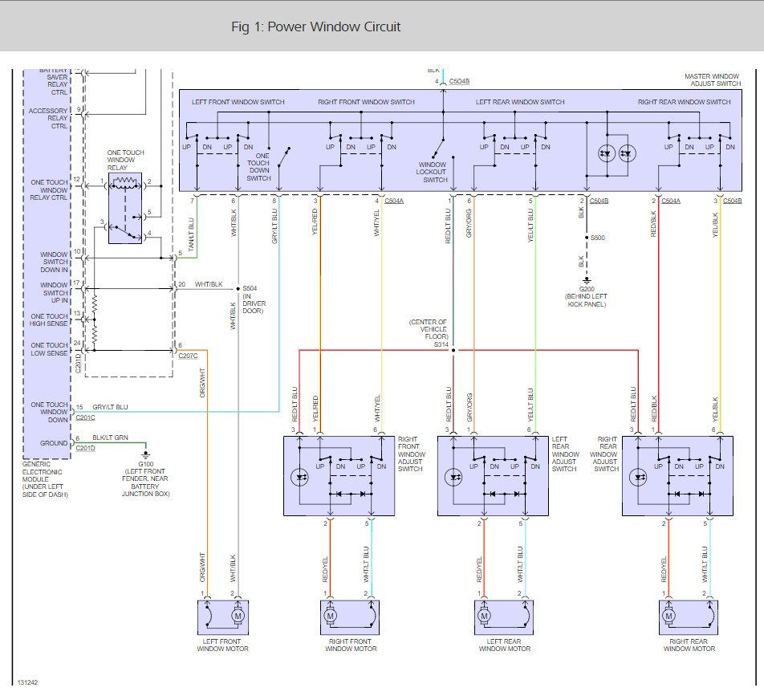This screenshot has height=700, width=764.
Task: Click the S314 splice dot at vehicle floor
Action: pyautogui.click(x=453, y=350)
